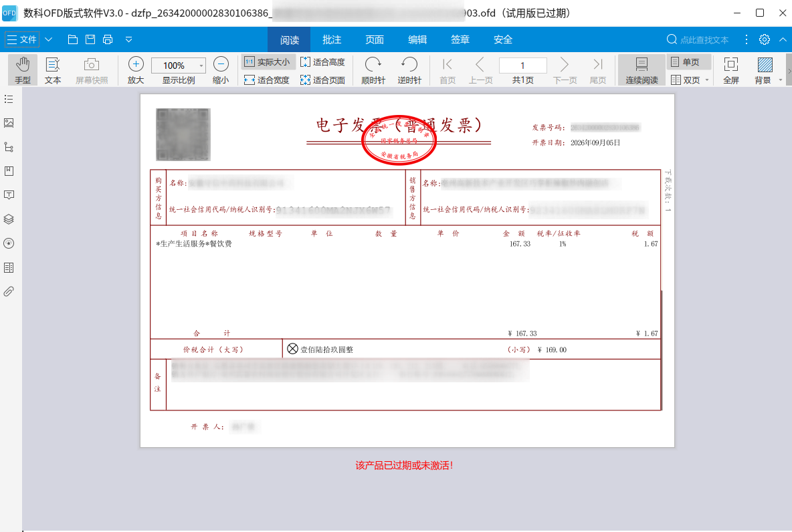
Task: Save the document using the disk icon
Action: tap(90, 39)
